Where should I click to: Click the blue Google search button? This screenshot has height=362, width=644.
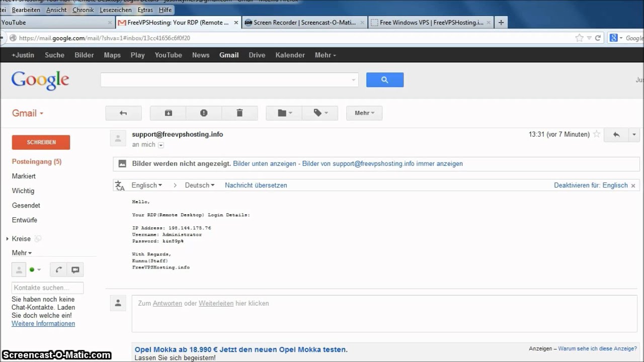click(385, 80)
